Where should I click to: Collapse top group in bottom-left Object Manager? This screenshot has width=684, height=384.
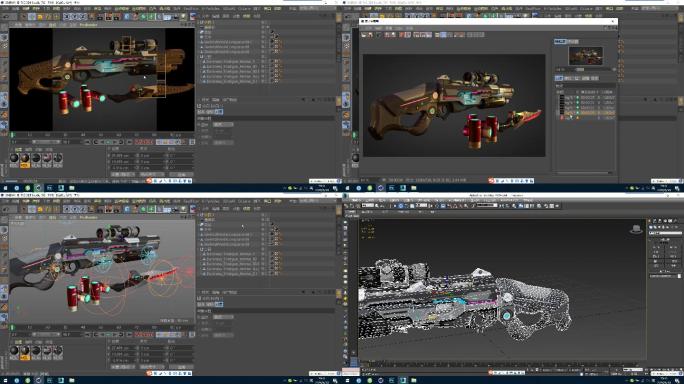pyautogui.click(x=198, y=215)
